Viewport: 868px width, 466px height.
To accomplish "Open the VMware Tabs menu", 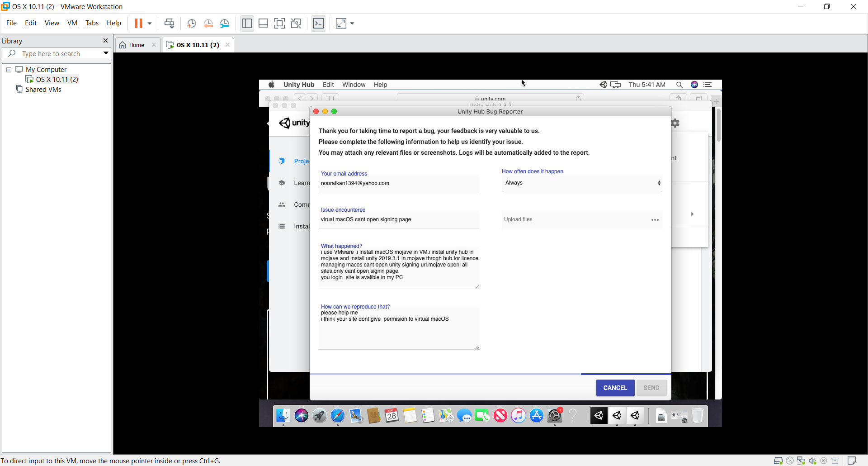I will coord(92,23).
